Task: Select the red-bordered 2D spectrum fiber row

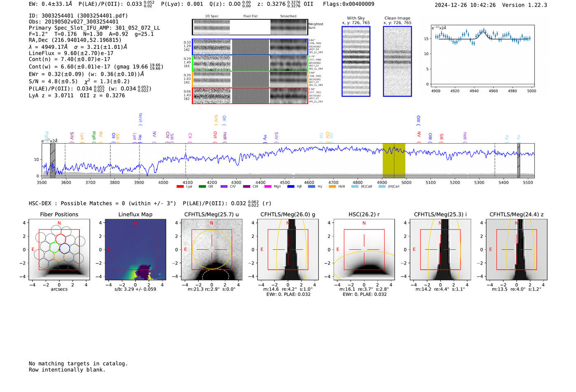Action: coord(250,95)
